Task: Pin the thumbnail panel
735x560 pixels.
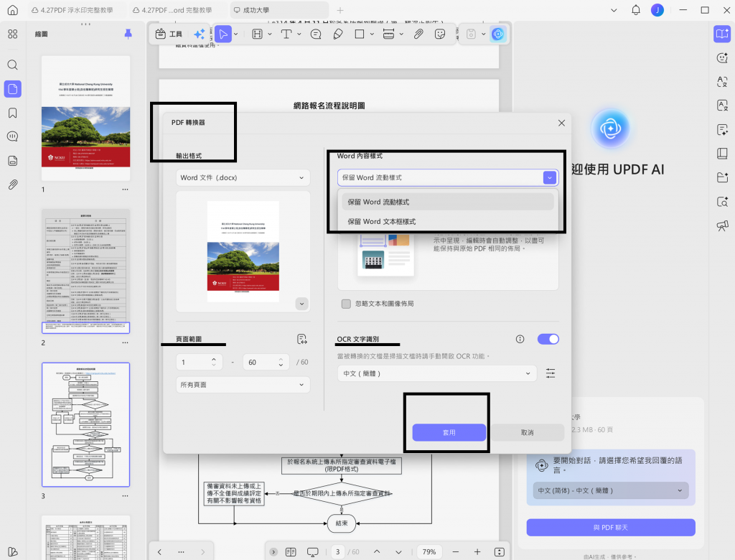Action: coord(128,34)
